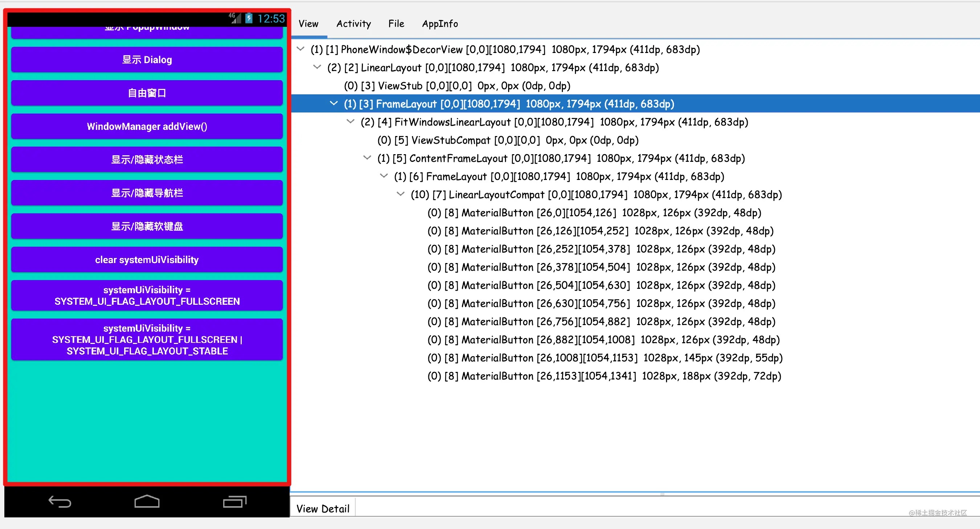The image size is (980, 529).
Task: Collapse the LinearLayoutCompat node chevron
Action: pos(400,194)
